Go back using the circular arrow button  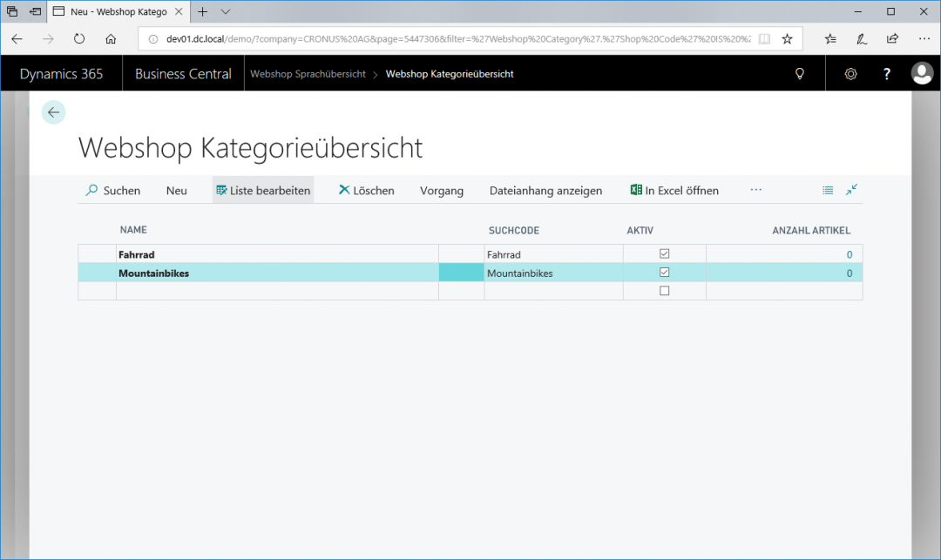pyautogui.click(x=53, y=112)
